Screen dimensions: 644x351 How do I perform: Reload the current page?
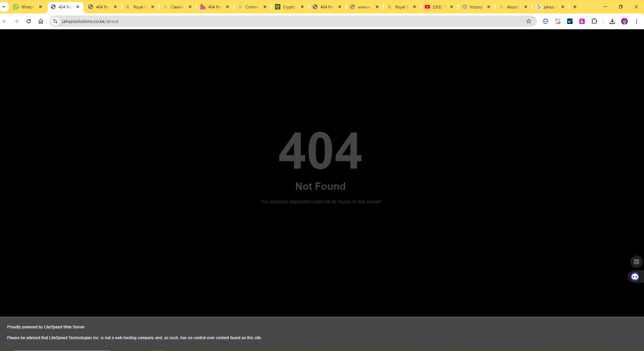point(29,21)
